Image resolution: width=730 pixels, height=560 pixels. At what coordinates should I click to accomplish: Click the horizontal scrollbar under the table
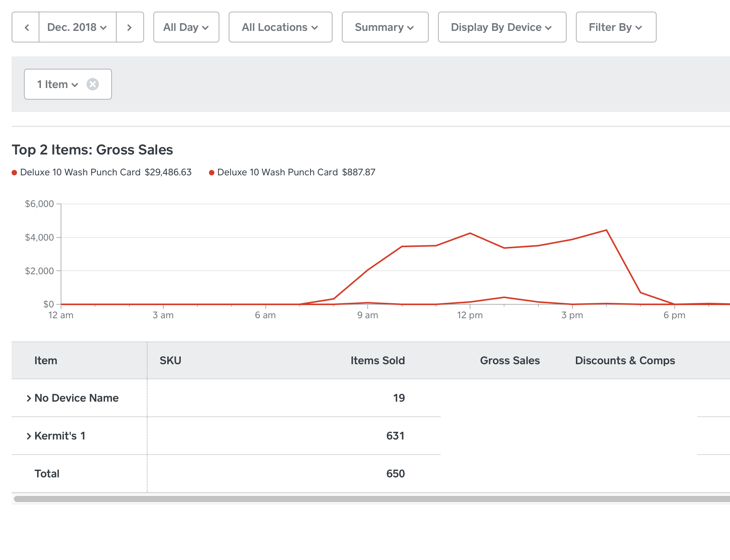click(x=371, y=499)
